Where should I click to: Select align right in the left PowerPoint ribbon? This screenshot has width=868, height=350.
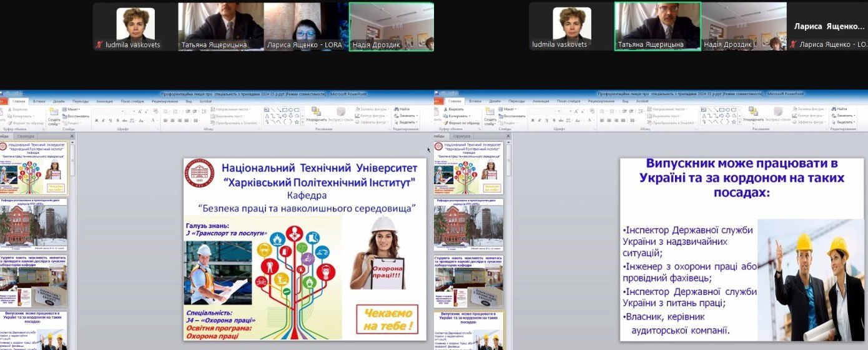(x=179, y=121)
